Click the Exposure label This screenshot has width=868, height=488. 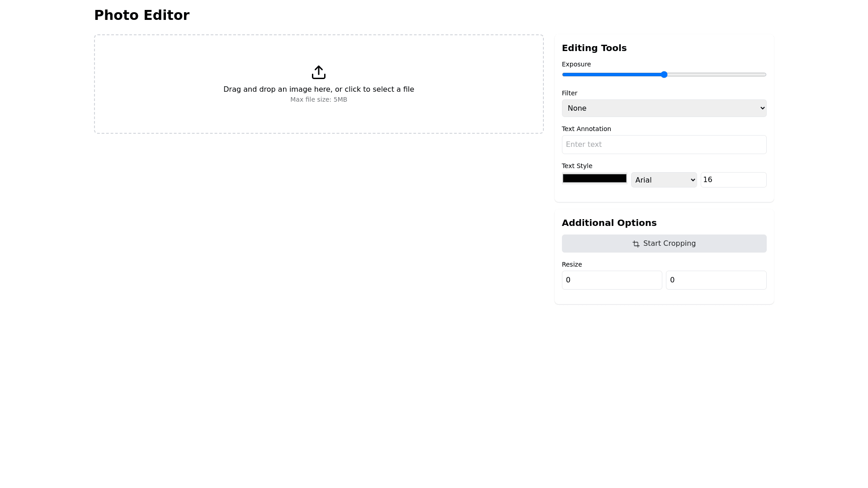576,64
